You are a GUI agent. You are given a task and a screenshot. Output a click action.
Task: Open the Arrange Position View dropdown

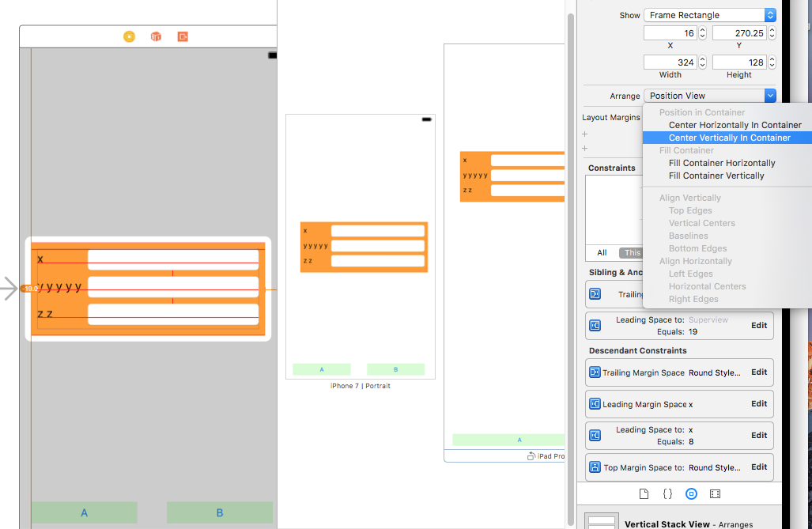(x=709, y=96)
